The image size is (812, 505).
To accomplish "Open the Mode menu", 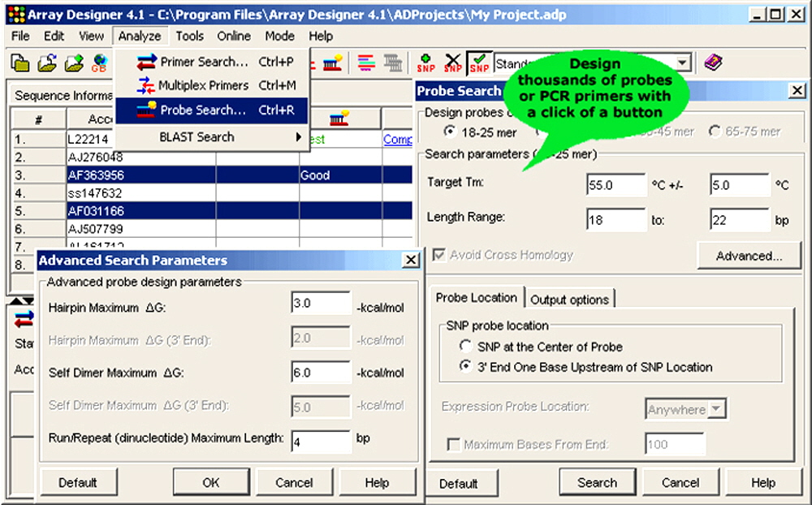I will pyautogui.click(x=279, y=36).
